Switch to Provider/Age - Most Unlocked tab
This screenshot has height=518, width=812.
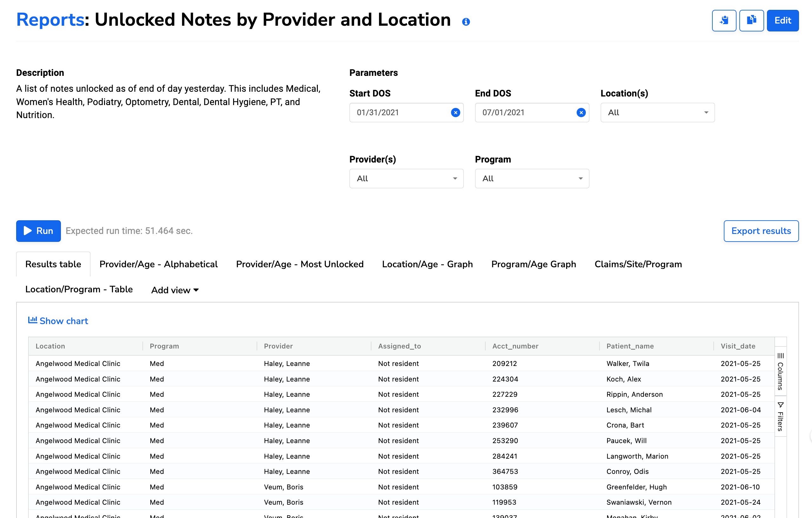tap(299, 264)
